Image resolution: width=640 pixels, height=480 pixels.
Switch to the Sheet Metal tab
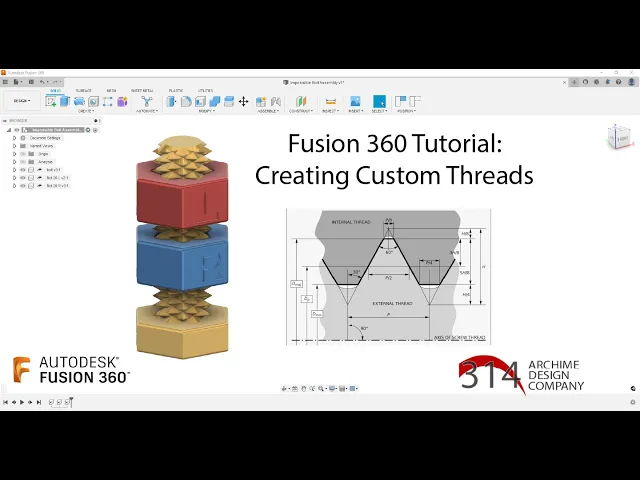142,91
